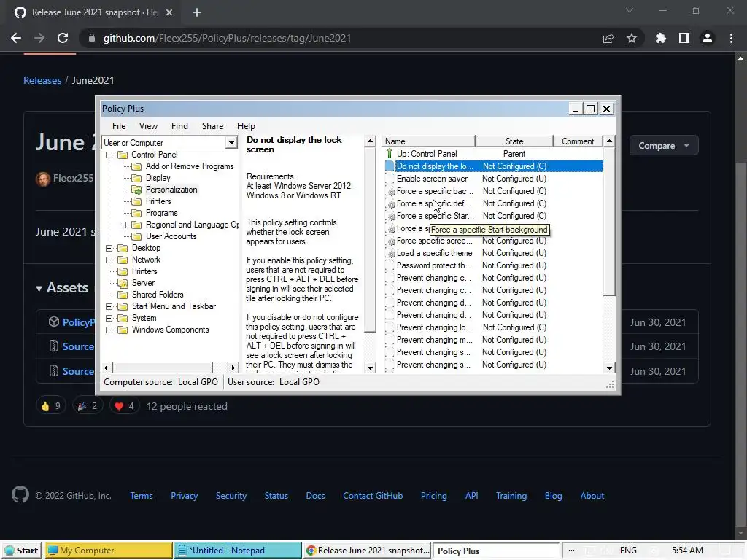The height and width of the screenshot is (560, 747).
Task: Open the Terms footer link
Action: click(142, 496)
